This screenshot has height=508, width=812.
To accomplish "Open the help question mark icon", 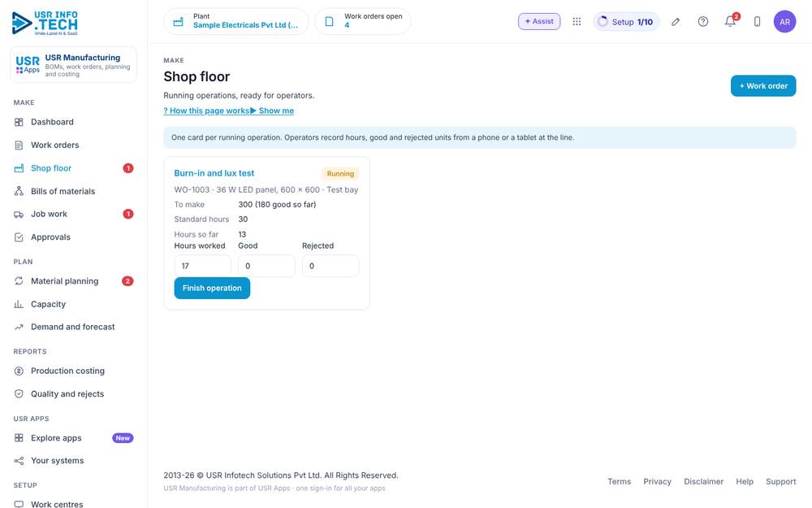I will (702, 21).
